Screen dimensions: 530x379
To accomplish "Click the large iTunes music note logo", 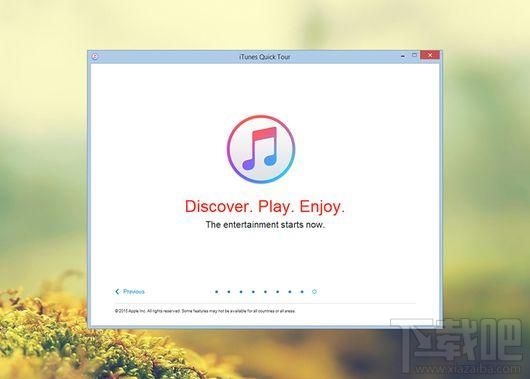I will [x=261, y=149].
